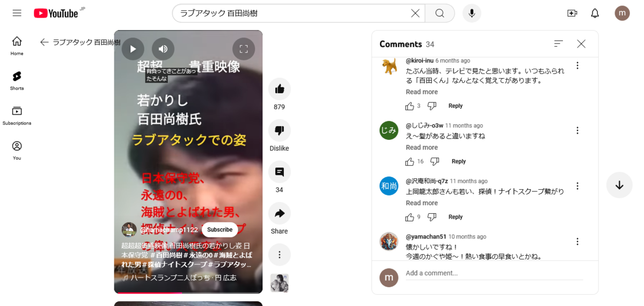Share this short

279,213
